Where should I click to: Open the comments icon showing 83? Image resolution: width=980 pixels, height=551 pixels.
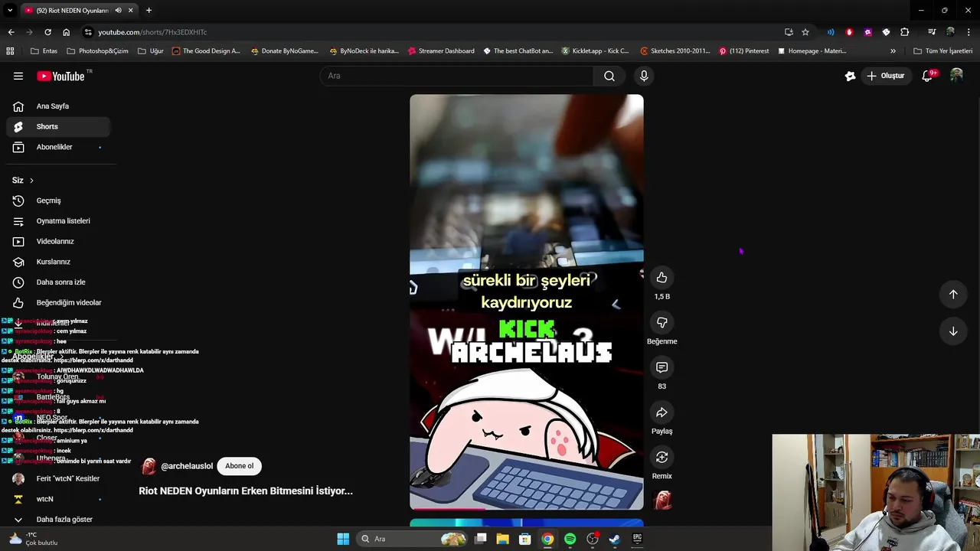pyautogui.click(x=661, y=367)
